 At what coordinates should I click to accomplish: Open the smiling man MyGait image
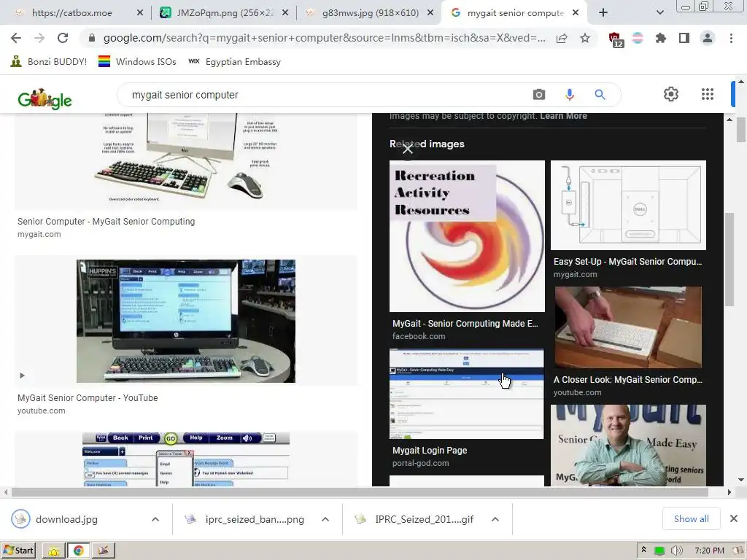[x=628, y=446]
